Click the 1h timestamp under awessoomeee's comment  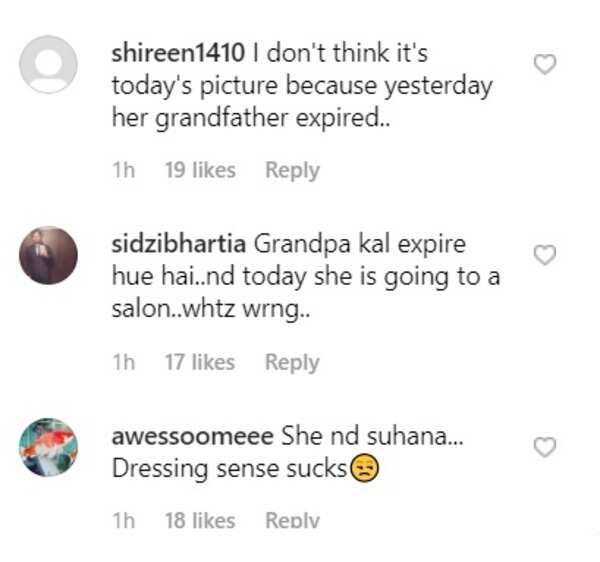click(124, 520)
